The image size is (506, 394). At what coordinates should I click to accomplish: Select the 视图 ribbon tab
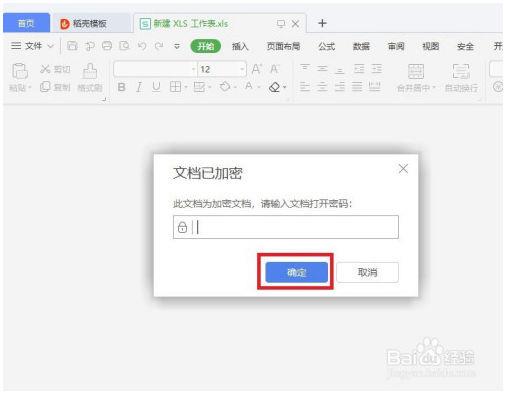(x=430, y=46)
